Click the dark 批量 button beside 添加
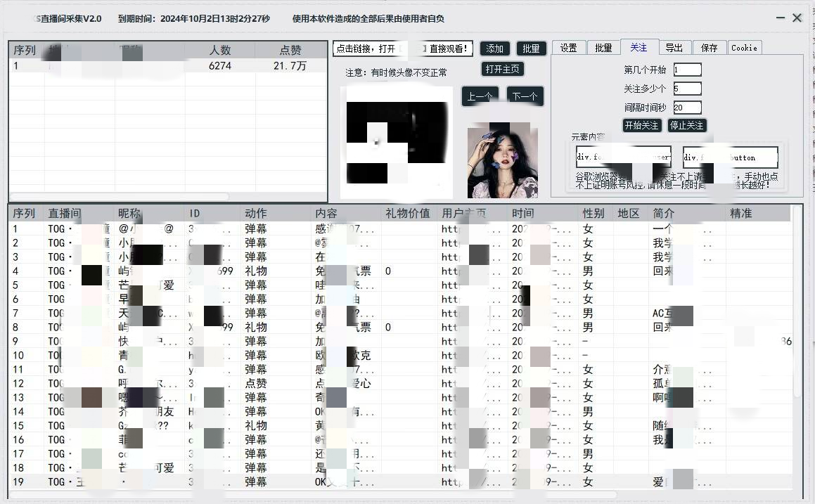The width and height of the screenshot is (815, 504). click(x=532, y=49)
